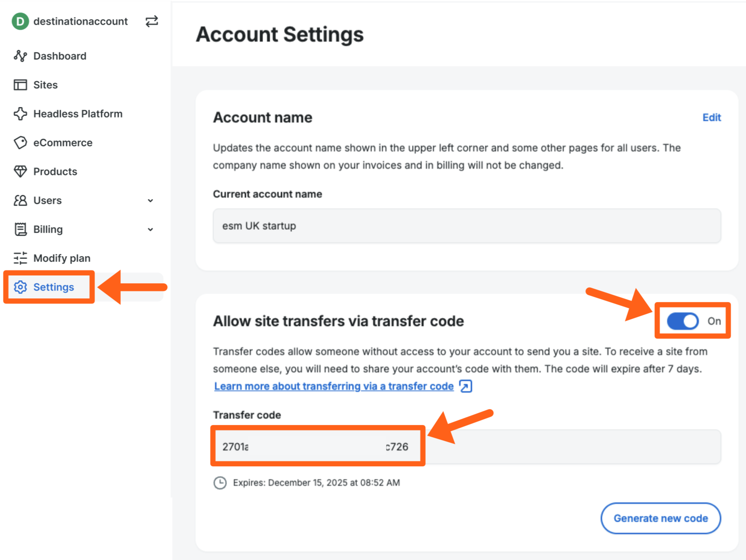Click the Modify plan sliders icon
746x560 pixels.
point(20,258)
